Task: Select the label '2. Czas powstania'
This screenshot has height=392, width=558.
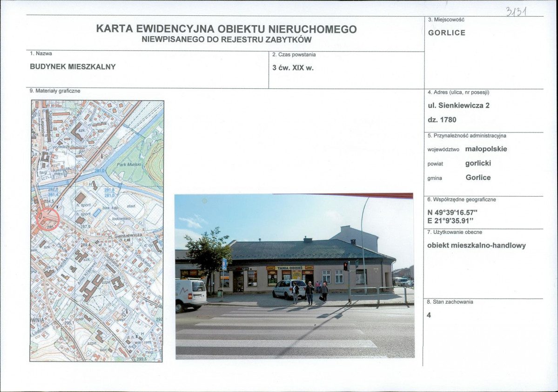Action: coord(294,54)
